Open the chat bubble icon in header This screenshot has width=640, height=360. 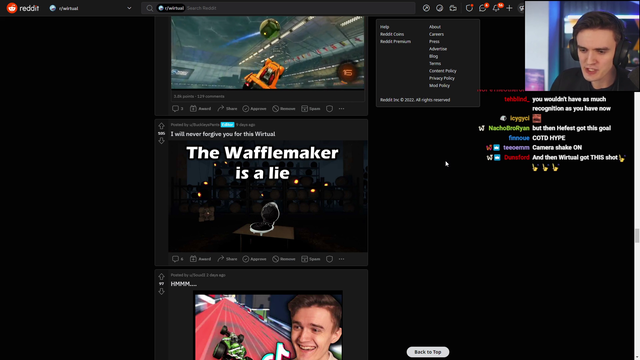[x=482, y=8]
